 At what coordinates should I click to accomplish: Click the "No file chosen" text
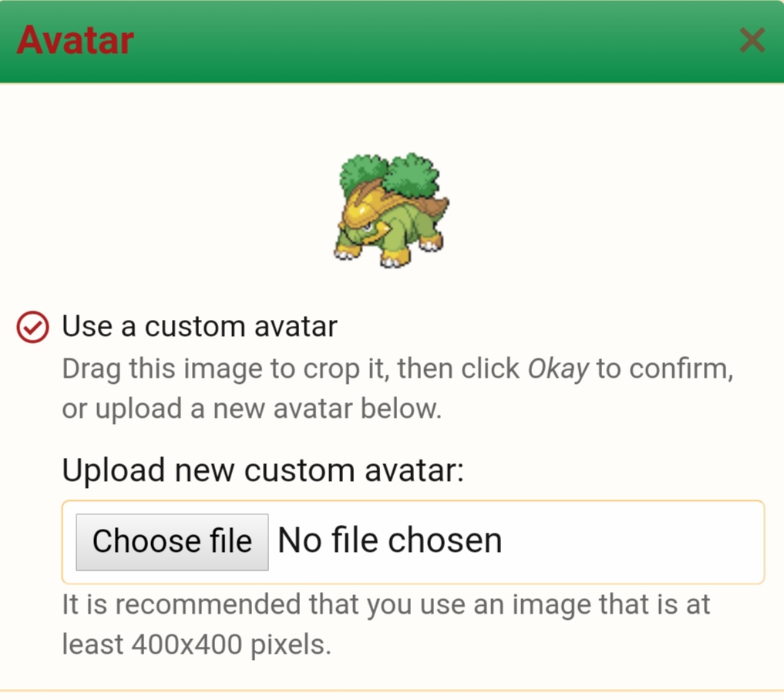pos(389,540)
